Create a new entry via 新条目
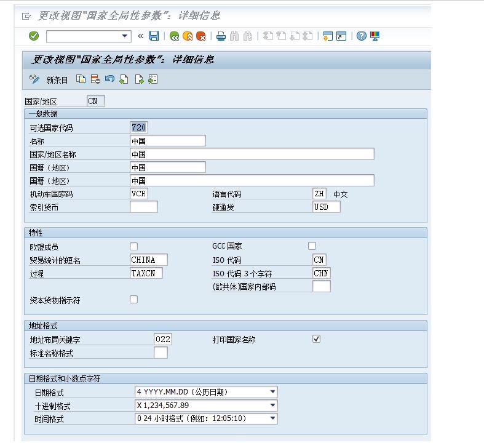484x448 pixels. [57, 80]
